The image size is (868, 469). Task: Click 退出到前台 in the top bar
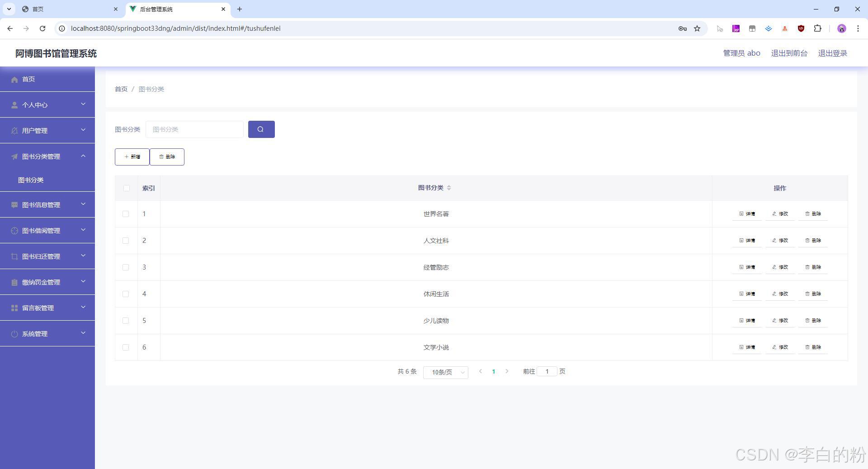[789, 53]
